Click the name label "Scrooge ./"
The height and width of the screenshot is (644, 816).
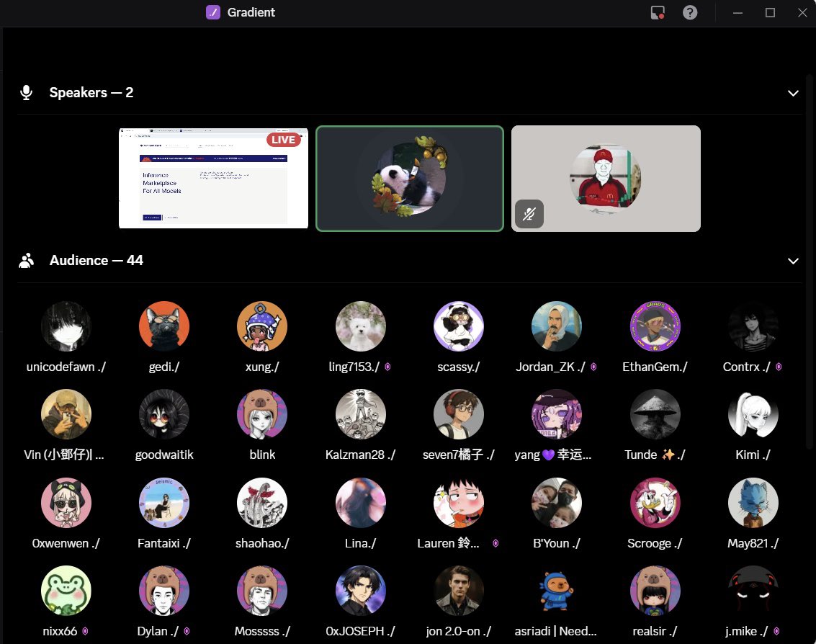tap(655, 544)
